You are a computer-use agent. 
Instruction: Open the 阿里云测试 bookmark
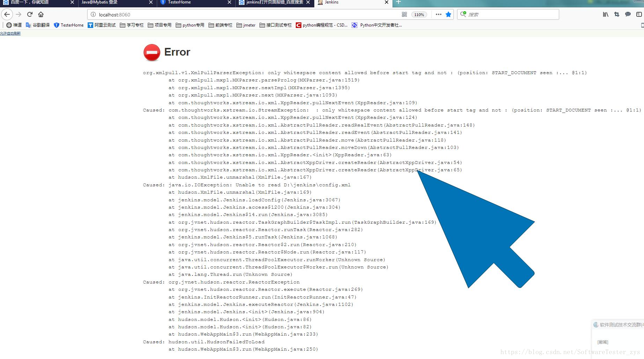pyautogui.click(x=102, y=25)
